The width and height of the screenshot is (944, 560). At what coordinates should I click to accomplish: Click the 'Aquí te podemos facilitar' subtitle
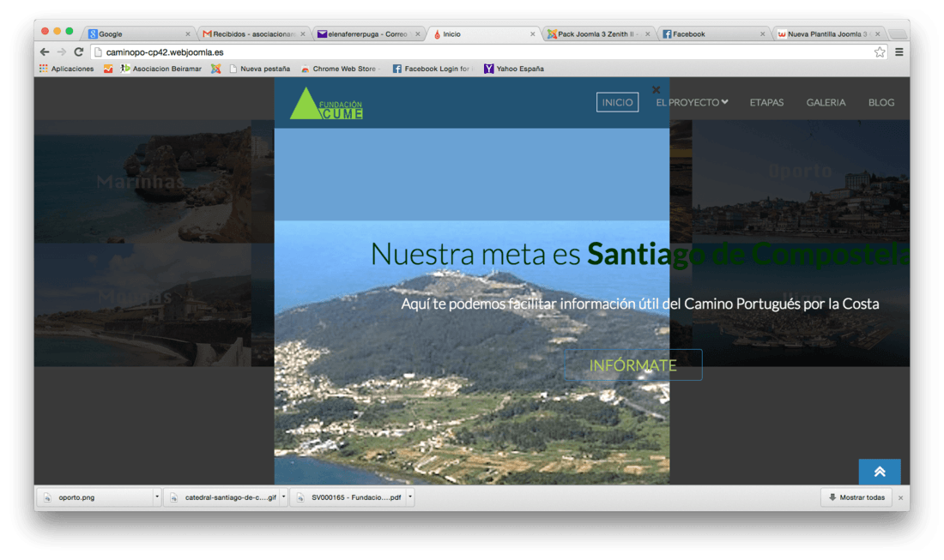pyautogui.click(x=640, y=304)
